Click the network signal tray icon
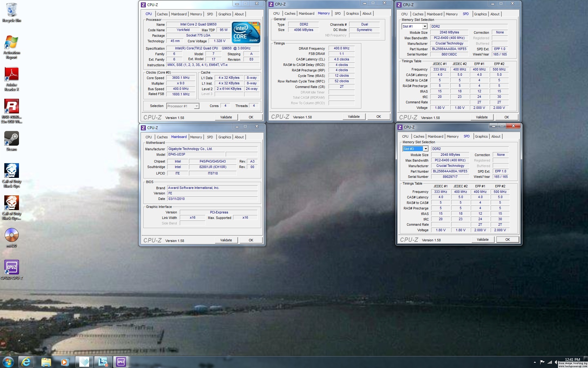This screenshot has height=368, width=588. pos(550,362)
